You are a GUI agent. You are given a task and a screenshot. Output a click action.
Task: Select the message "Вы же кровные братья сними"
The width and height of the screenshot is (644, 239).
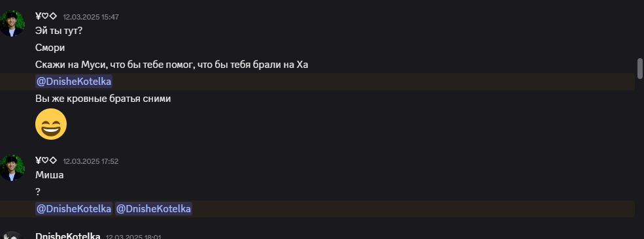pyautogui.click(x=103, y=99)
